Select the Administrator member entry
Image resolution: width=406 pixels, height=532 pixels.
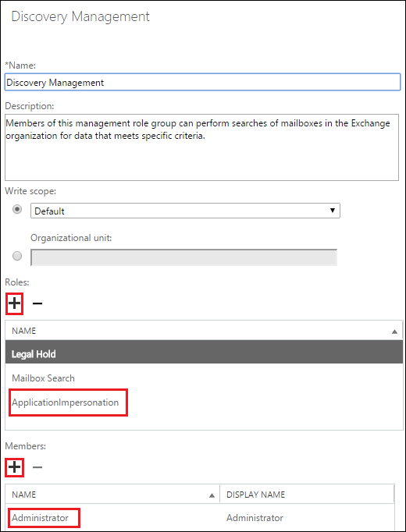click(40, 518)
